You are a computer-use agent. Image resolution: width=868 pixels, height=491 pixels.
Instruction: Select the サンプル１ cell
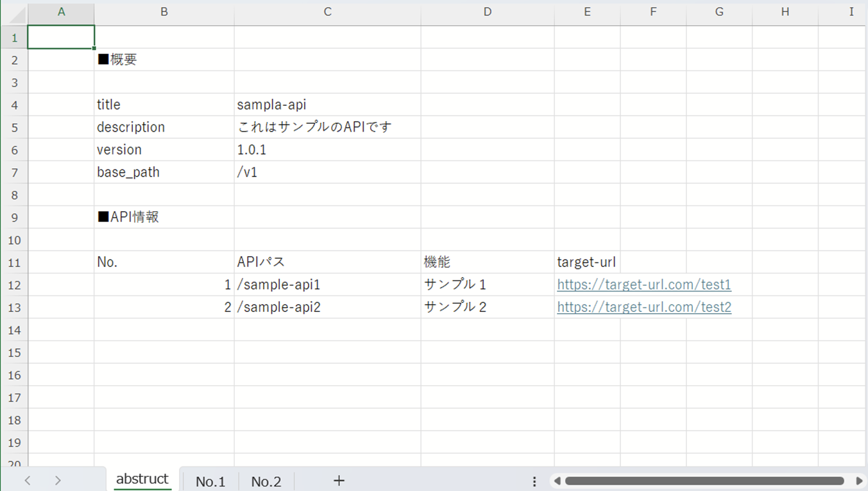(488, 284)
